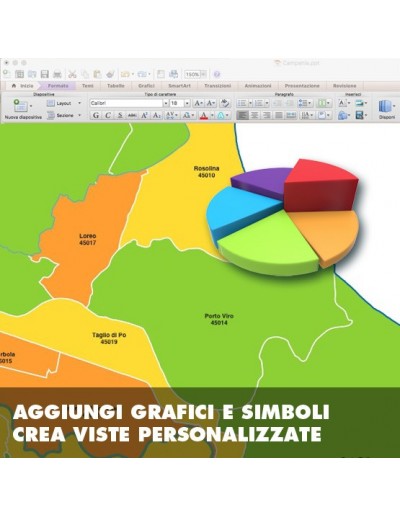Switch to the Presentazione tab

click(302, 86)
